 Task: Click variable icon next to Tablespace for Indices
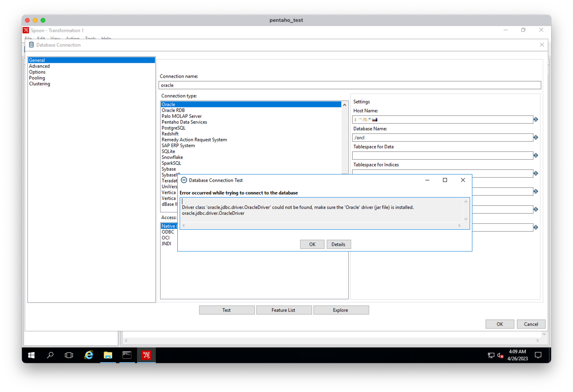pyautogui.click(x=536, y=173)
